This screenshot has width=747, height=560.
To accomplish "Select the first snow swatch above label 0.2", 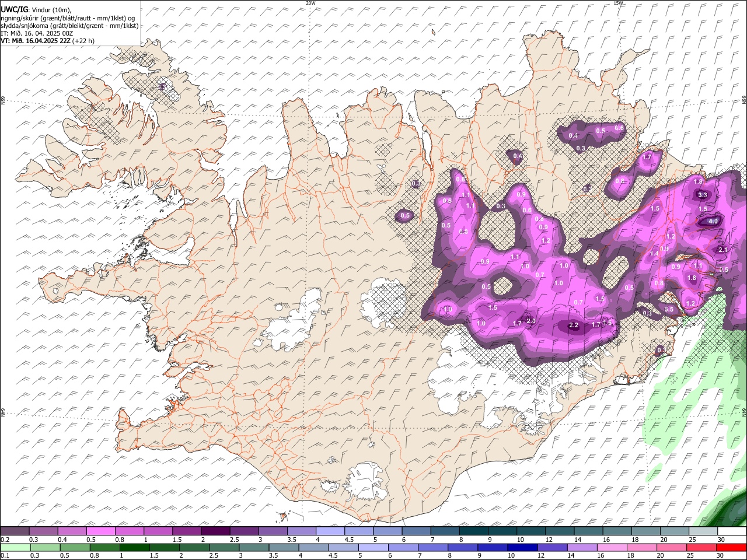I will [x=15, y=531].
